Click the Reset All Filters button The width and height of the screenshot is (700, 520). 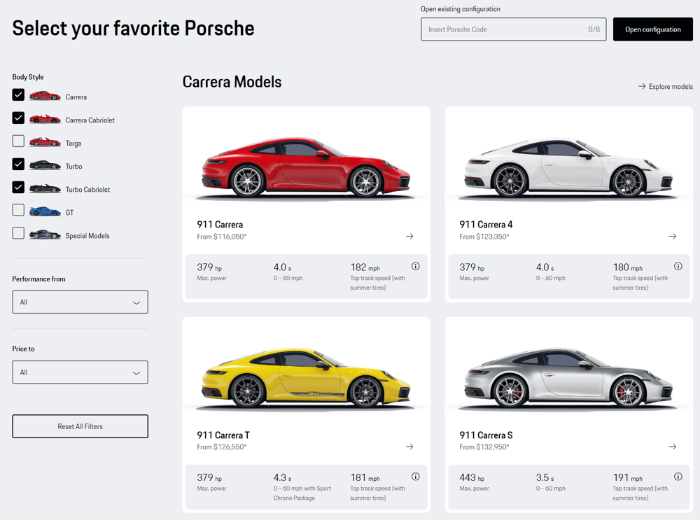(x=80, y=426)
